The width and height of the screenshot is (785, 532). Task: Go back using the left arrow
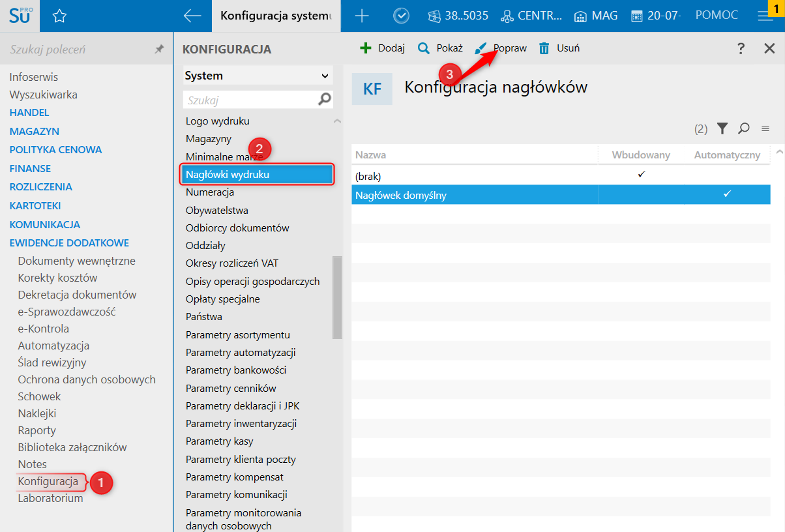tap(192, 16)
